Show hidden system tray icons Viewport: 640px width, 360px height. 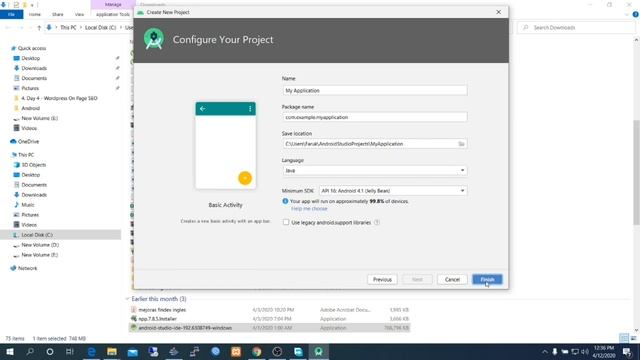pyautogui.click(x=544, y=351)
